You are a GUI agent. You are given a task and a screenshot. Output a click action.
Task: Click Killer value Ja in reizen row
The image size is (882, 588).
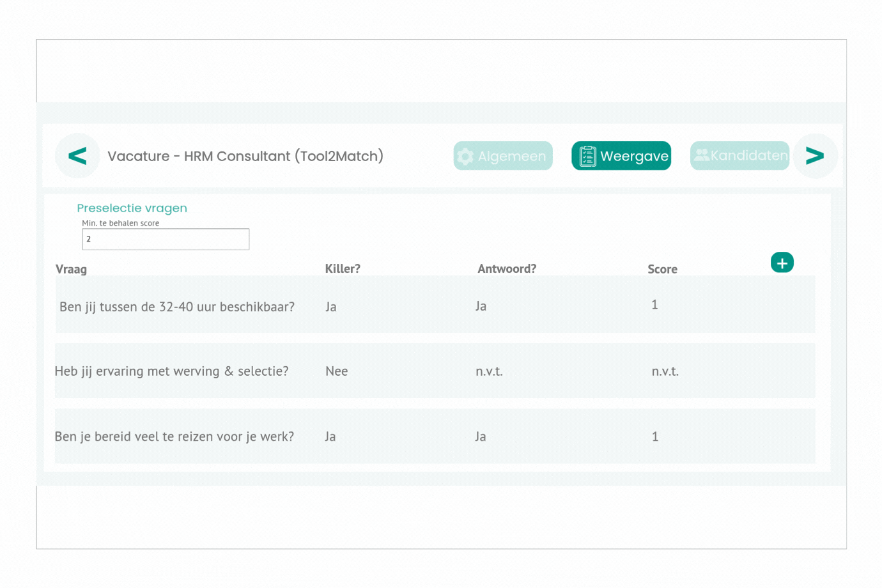[330, 437]
